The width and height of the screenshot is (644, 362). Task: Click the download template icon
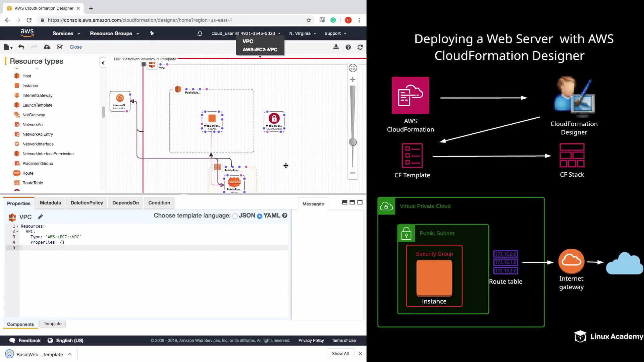[336, 47]
